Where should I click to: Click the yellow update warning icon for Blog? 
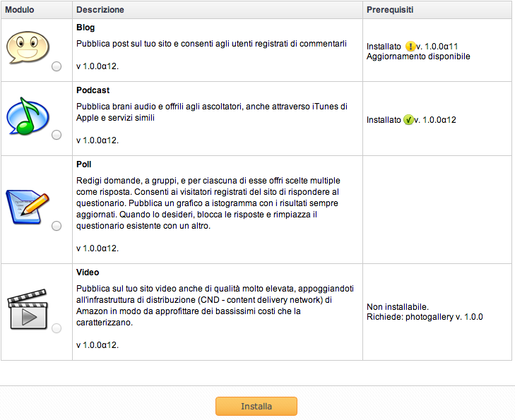(x=410, y=47)
